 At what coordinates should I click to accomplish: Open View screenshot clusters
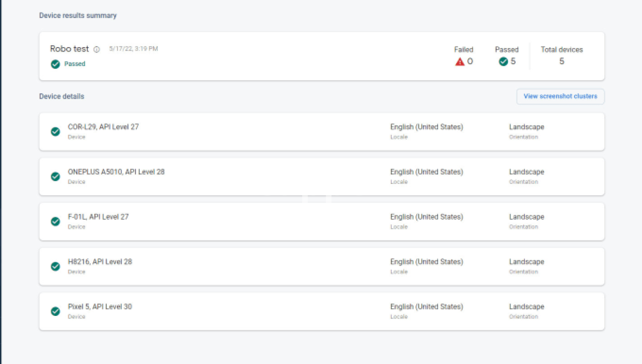560,96
